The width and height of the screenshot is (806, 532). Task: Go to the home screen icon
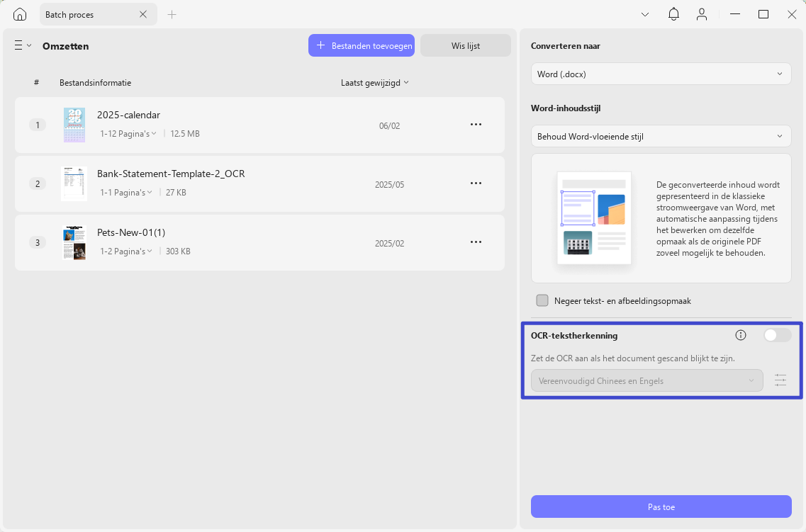tap(20, 14)
